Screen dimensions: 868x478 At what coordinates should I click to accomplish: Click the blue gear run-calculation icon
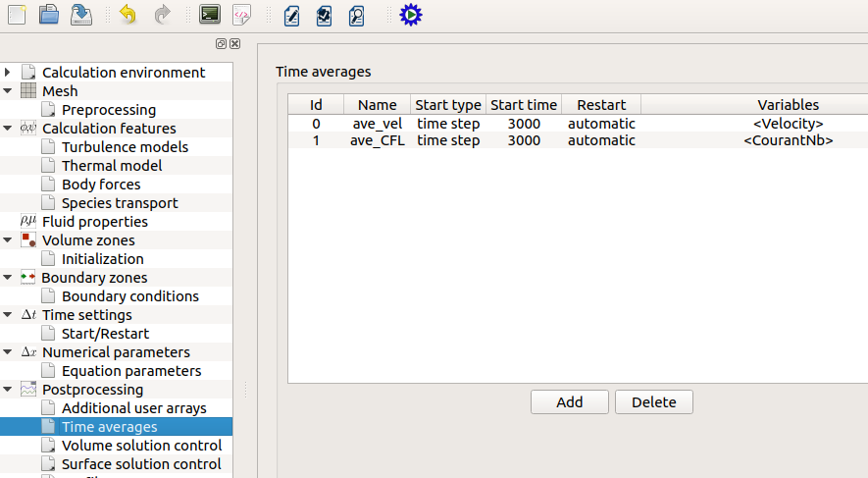pyautogui.click(x=410, y=14)
